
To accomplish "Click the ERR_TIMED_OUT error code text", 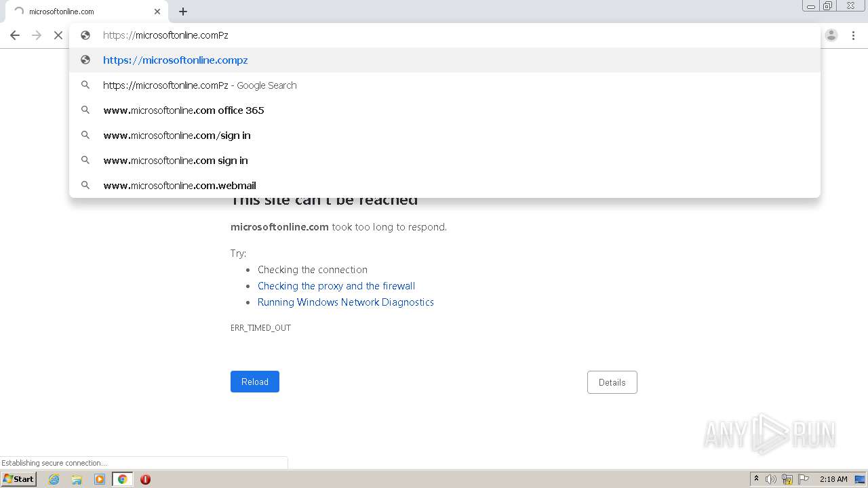I will [x=260, y=328].
